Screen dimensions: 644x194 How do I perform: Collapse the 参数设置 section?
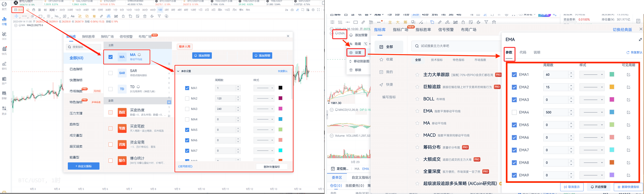click(x=178, y=71)
